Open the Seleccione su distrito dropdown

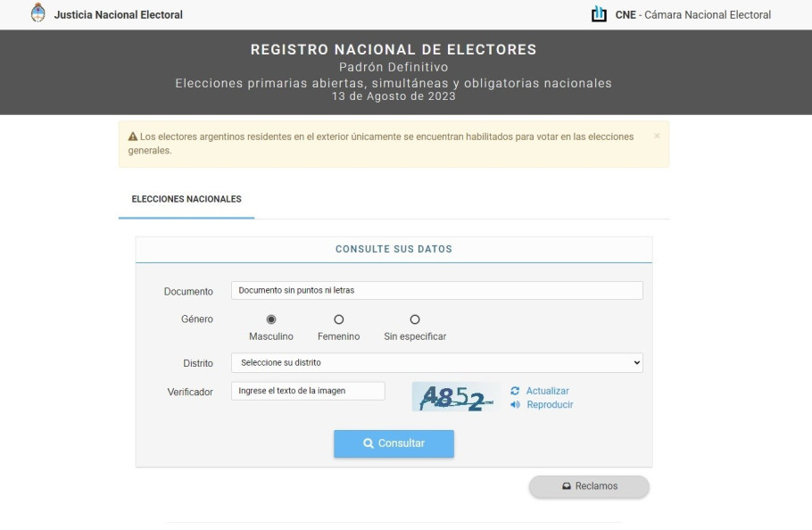[x=437, y=363]
